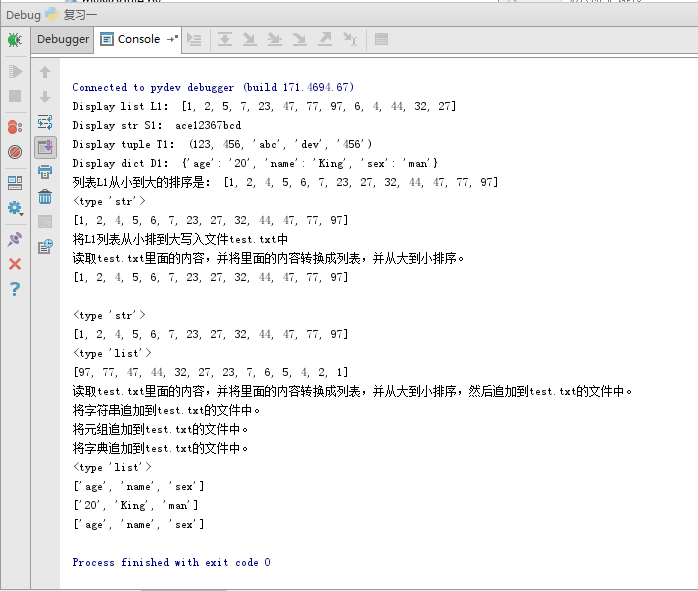Click the arrow icon beside the Console tab
The width and height of the screenshot is (698, 591).
[x=173, y=39]
